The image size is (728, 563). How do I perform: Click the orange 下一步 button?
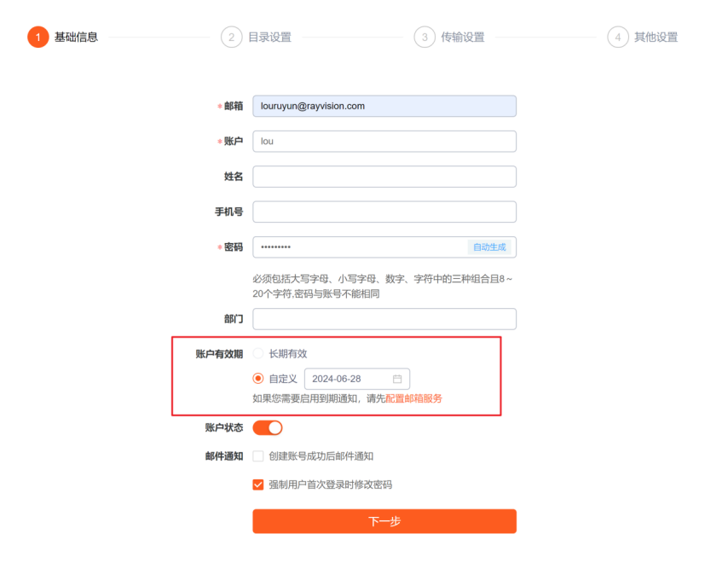click(x=384, y=521)
